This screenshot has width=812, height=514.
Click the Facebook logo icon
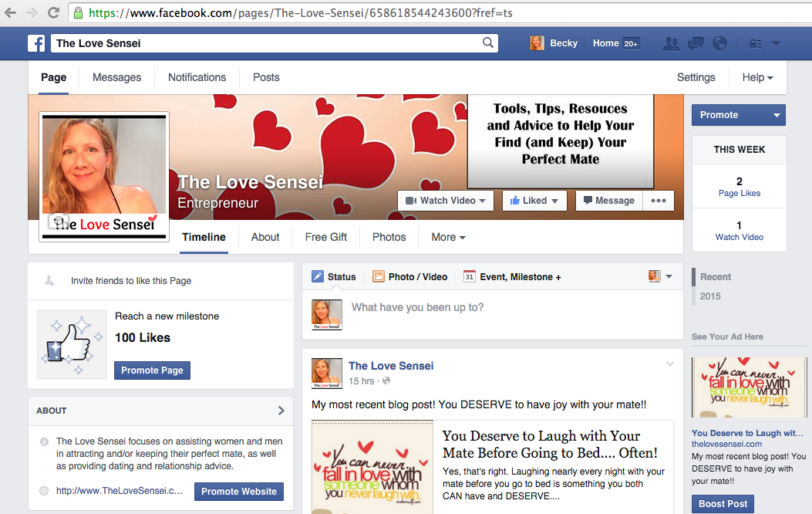click(36, 43)
